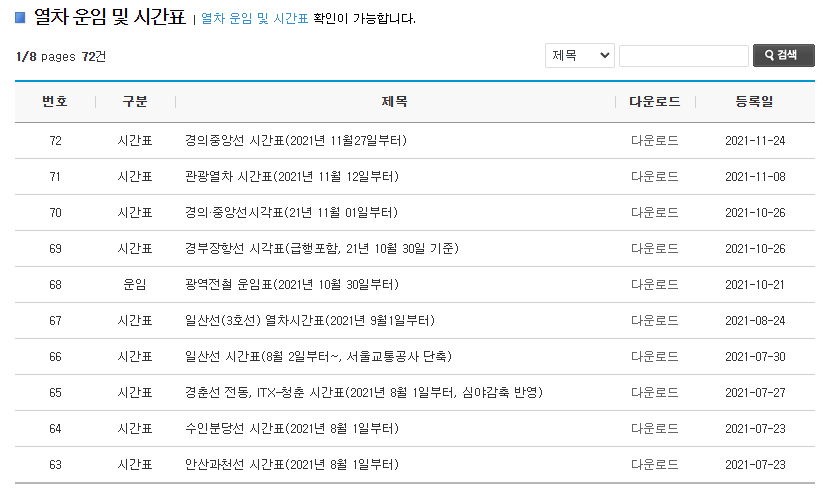823x494 pixels.
Task: Click the 열차 운임 및 시간표 page heading
Action: tap(110, 17)
